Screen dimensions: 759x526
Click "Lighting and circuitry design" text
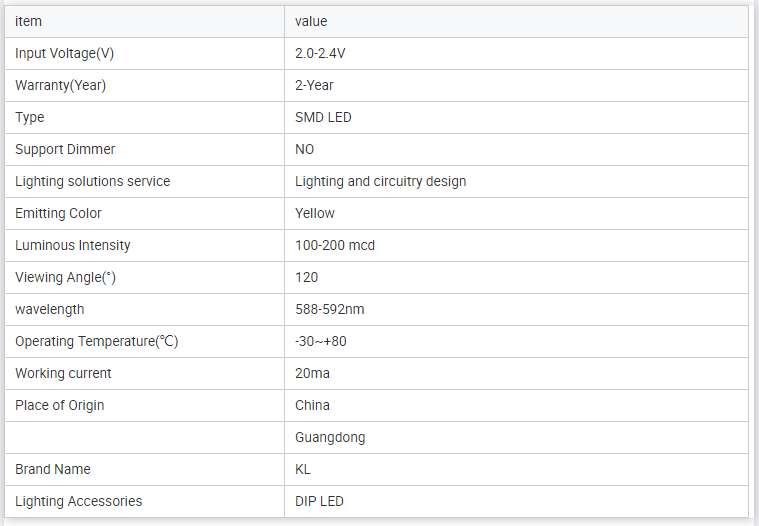click(380, 181)
